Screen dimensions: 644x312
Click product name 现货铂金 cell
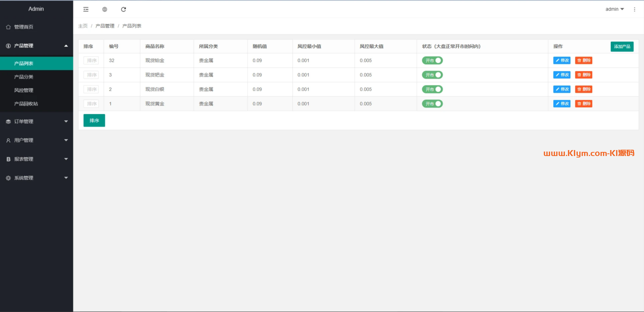point(155,61)
